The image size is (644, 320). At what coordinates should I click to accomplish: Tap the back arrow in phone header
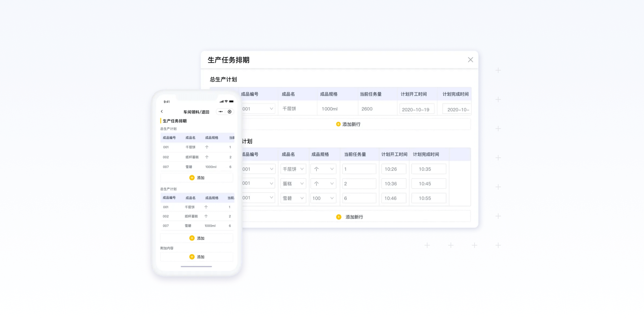pos(162,111)
